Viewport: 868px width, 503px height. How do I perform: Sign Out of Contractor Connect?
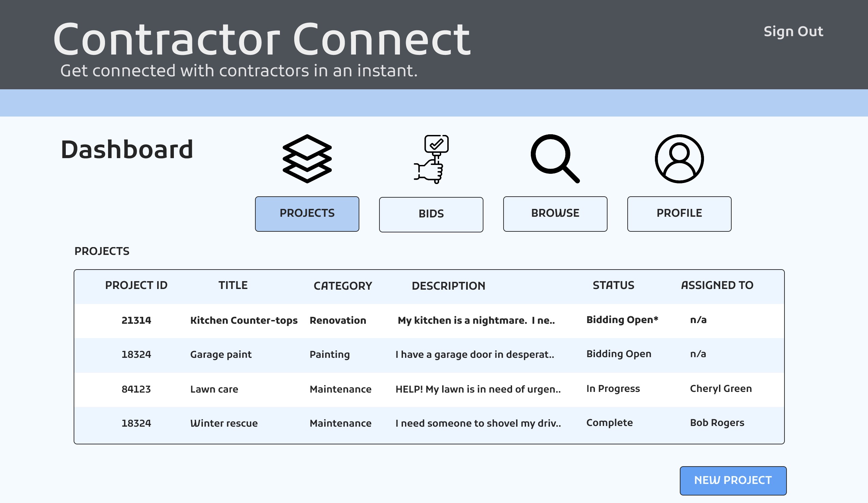click(793, 32)
